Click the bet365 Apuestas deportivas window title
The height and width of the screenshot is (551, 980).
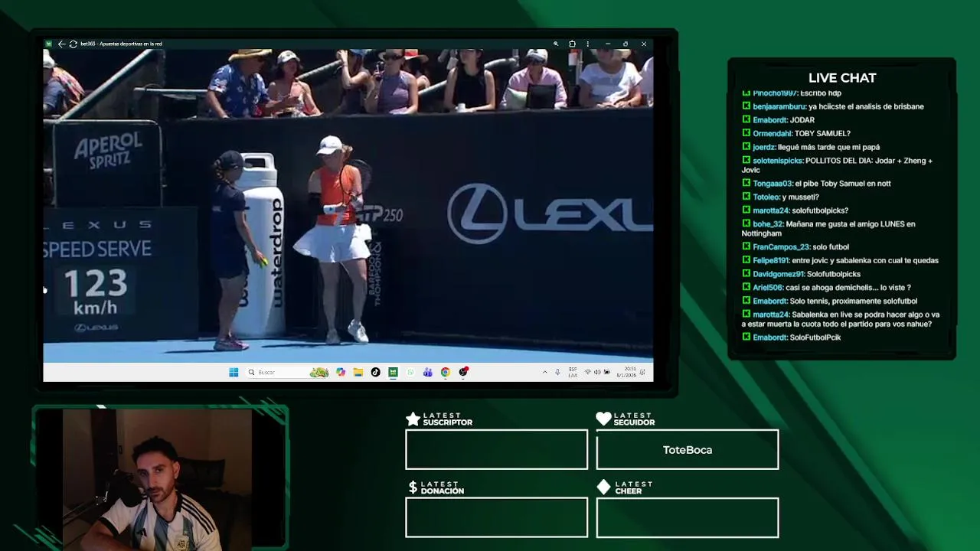tap(121, 44)
